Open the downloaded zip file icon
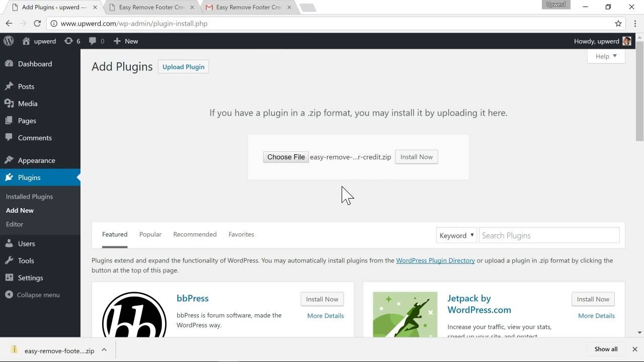This screenshot has width=644, height=362. click(14, 349)
